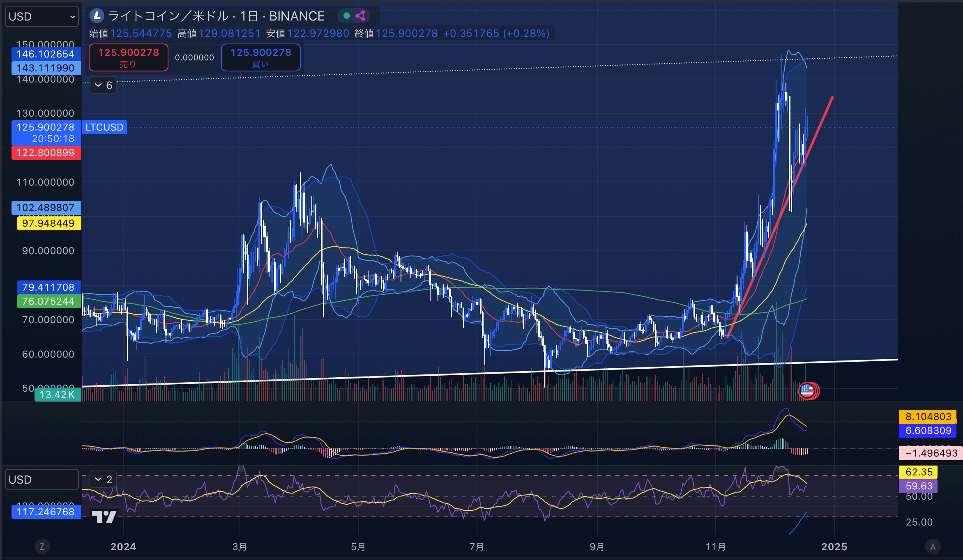The height and width of the screenshot is (560, 963).
Task: Click the green 76.075244 axis label
Action: pyautogui.click(x=49, y=301)
